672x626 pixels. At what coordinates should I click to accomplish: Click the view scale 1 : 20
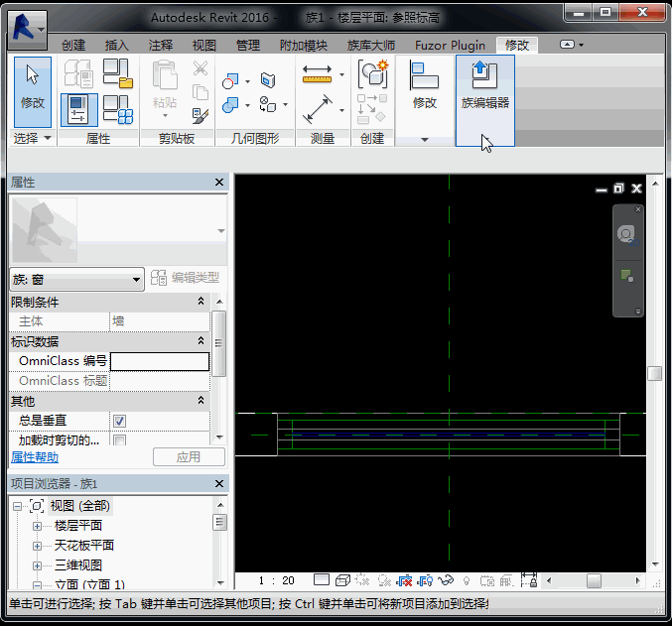point(275,580)
